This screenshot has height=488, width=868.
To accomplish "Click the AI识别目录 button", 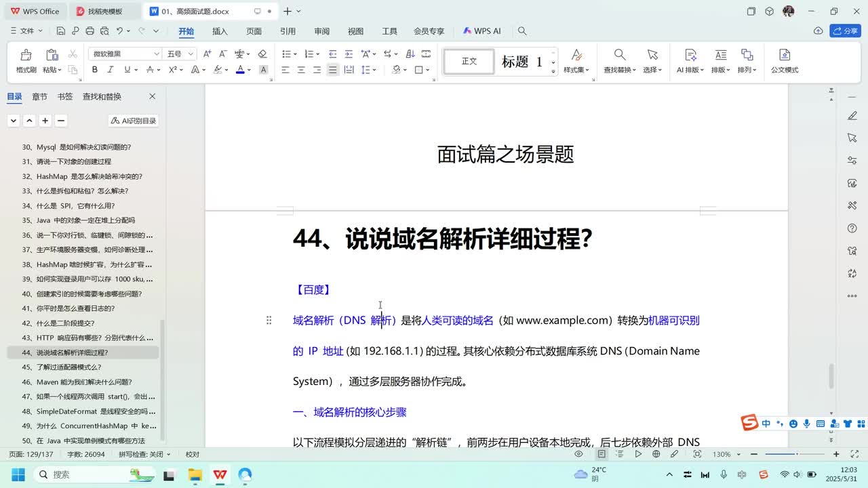I will click(x=134, y=121).
